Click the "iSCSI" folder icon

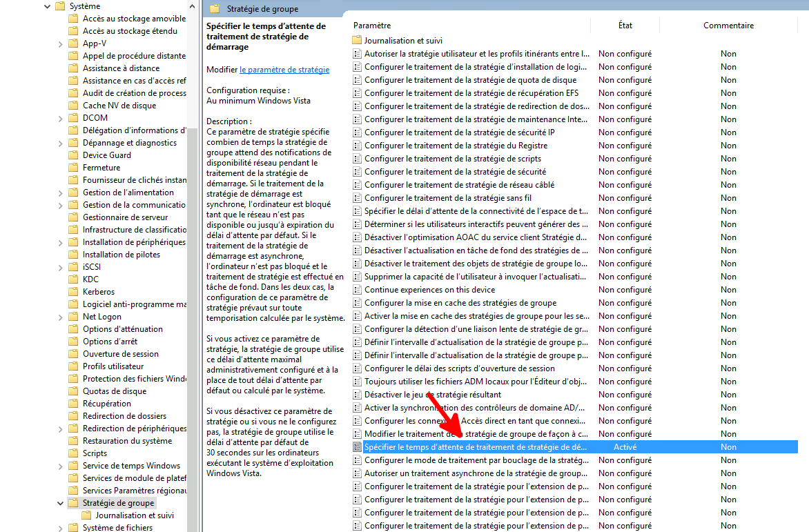point(75,266)
